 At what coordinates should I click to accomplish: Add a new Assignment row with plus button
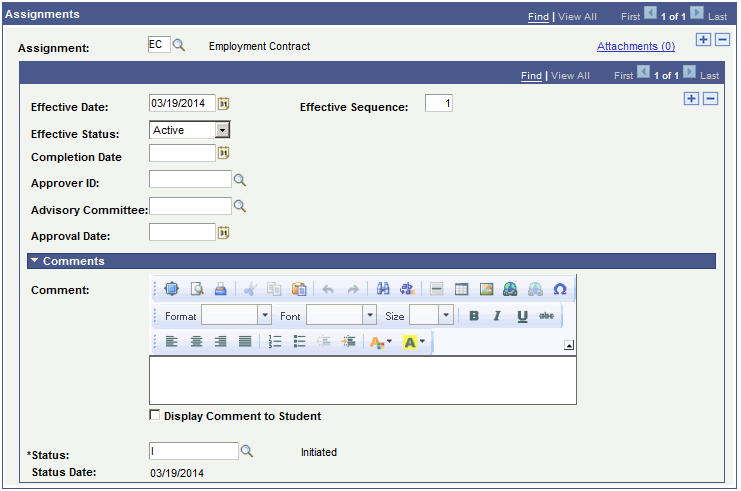tap(703, 40)
